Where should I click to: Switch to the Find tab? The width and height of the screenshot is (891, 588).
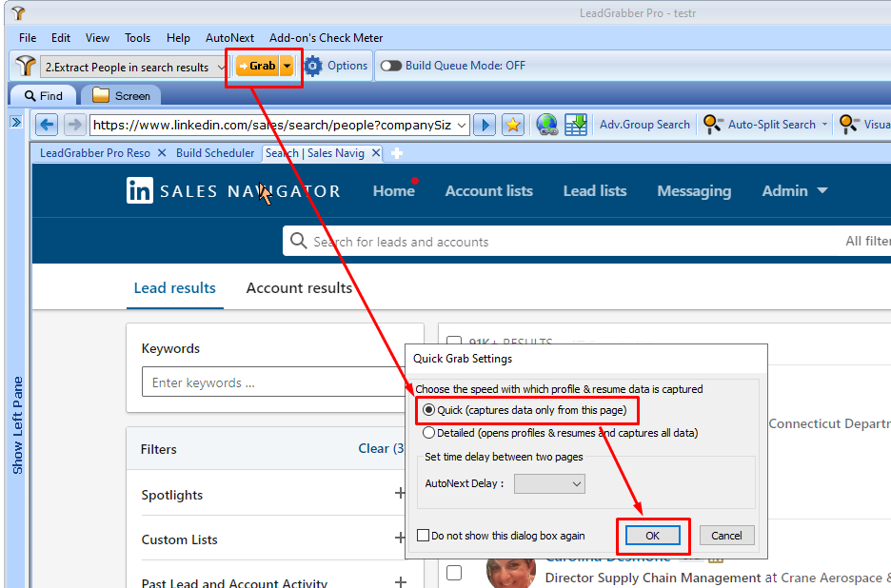[43, 96]
